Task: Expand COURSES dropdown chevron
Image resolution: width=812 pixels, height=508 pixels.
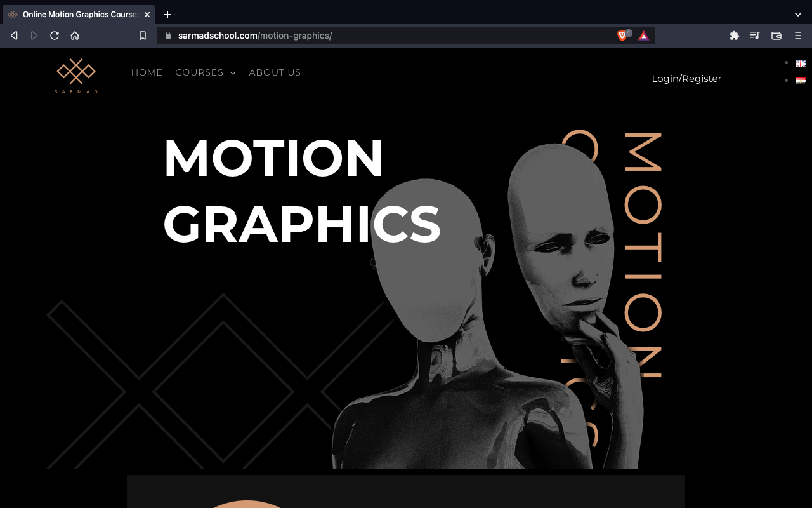Action: [x=233, y=73]
